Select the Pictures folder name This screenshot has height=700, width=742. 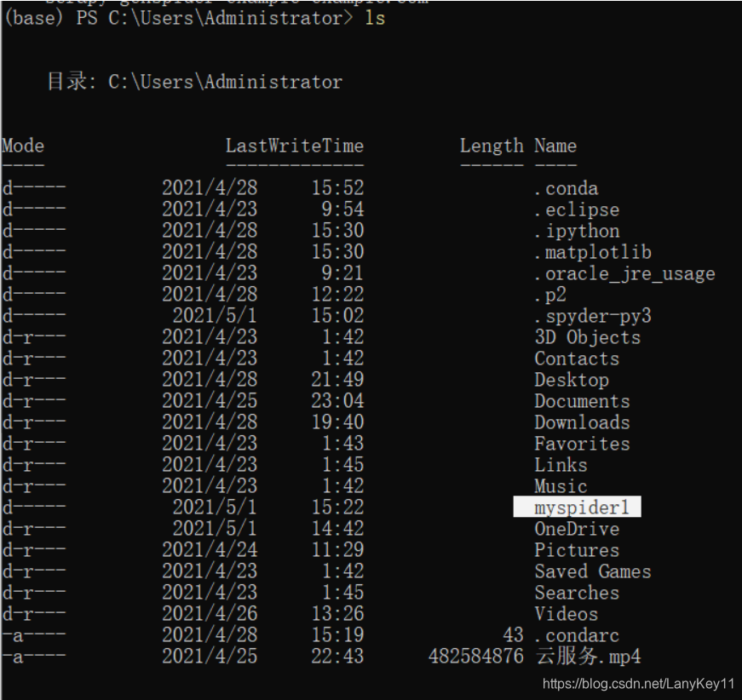(577, 550)
